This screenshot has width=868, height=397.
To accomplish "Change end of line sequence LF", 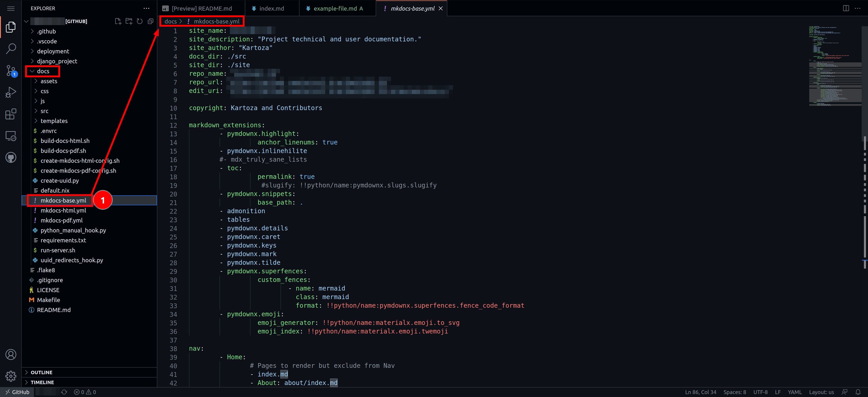I will tap(778, 392).
